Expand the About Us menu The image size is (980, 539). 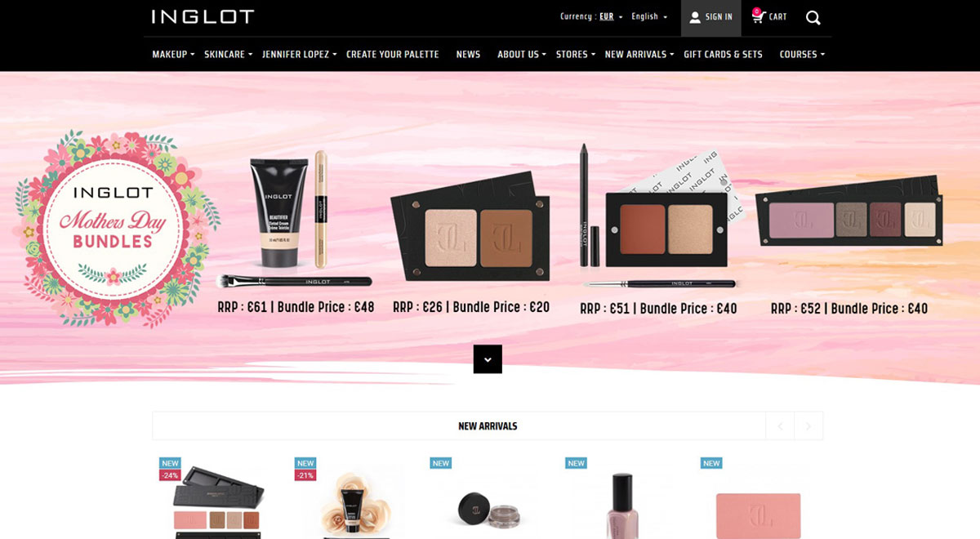pos(522,55)
